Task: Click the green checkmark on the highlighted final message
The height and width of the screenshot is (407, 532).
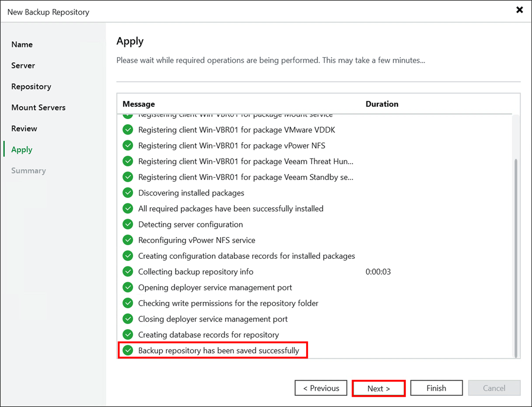Action: tap(127, 350)
